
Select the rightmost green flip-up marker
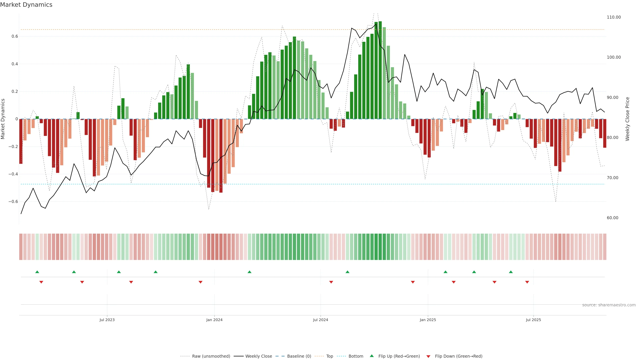(x=511, y=272)
